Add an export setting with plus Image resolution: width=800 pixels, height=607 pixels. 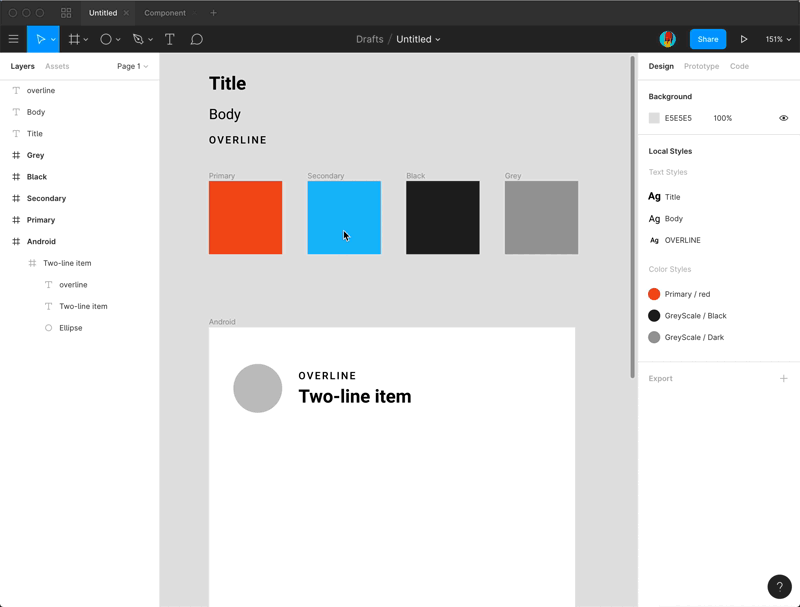pyautogui.click(x=784, y=378)
